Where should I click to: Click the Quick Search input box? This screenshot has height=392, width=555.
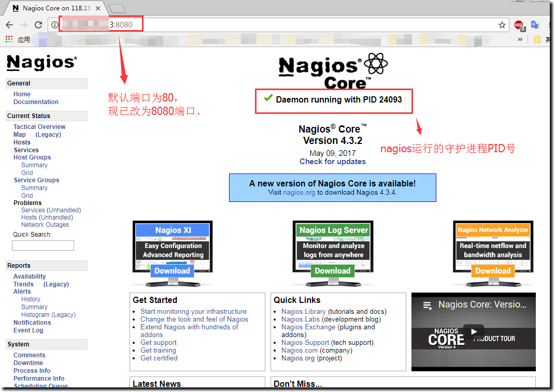pyautogui.click(x=43, y=245)
